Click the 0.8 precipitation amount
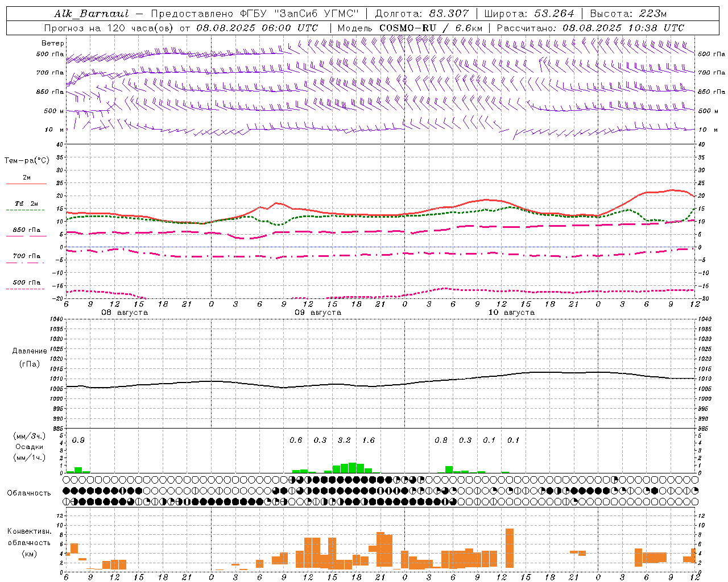The width and height of the screenshot is (728, 582). [x=441, y=440]
